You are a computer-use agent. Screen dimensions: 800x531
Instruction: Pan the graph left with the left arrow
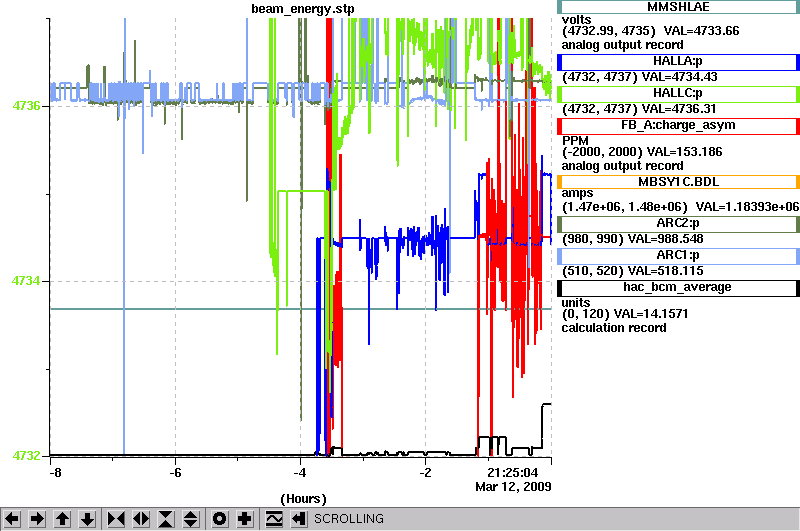click(12, 519)
